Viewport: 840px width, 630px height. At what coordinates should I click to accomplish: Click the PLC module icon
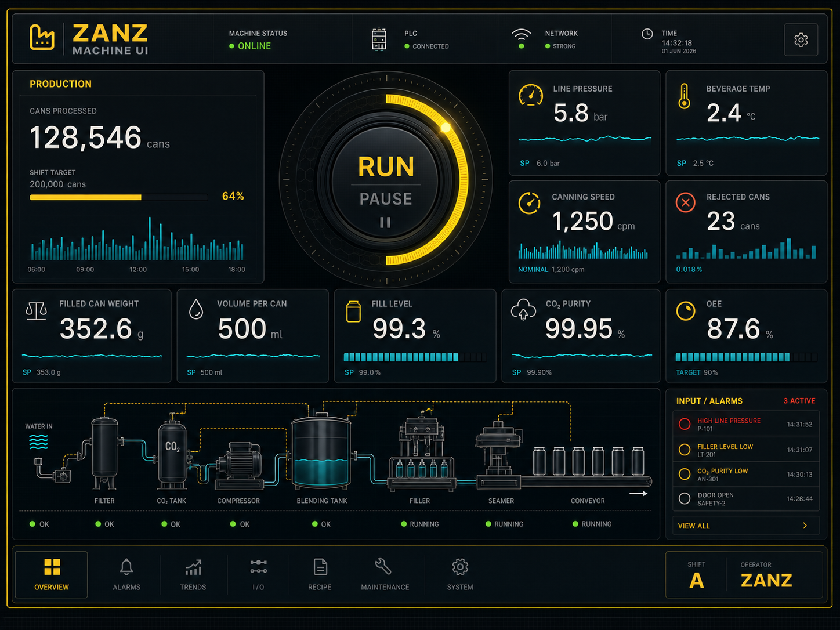coord(379,39)
